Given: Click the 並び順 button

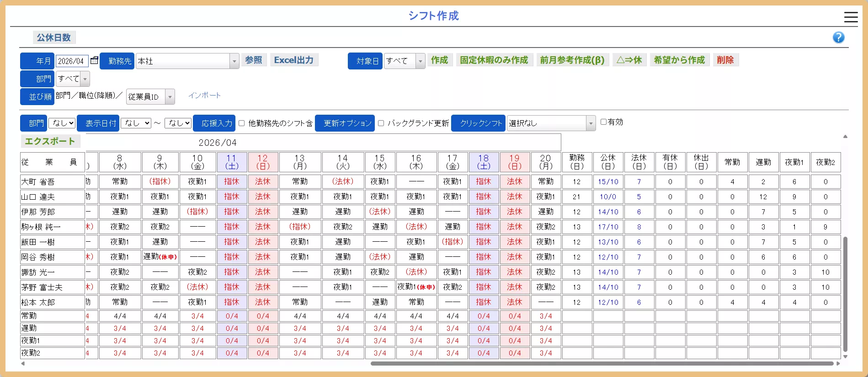Looking at the screenshot, I should [37, 96].
